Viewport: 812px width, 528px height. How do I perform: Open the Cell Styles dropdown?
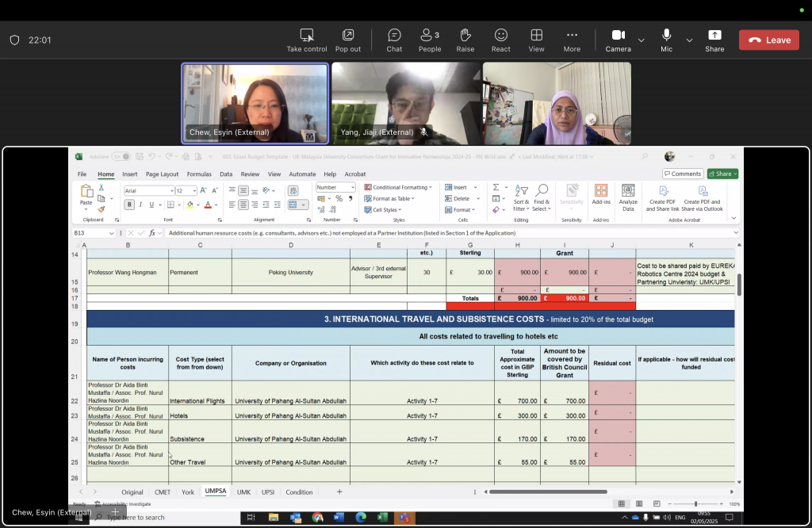pyautogui.click(x=383, y=209)
